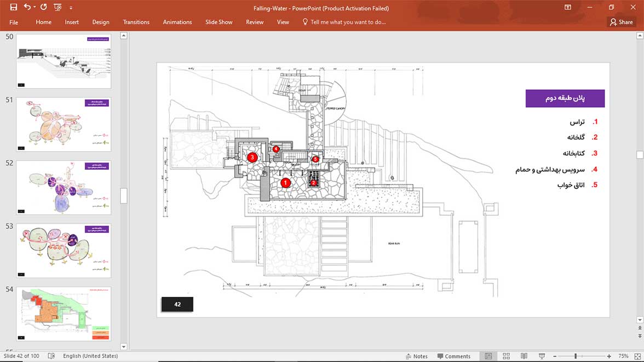Screen dimensions: 644x362
Task: Switch to the Review tab
Action: [255, 22]
